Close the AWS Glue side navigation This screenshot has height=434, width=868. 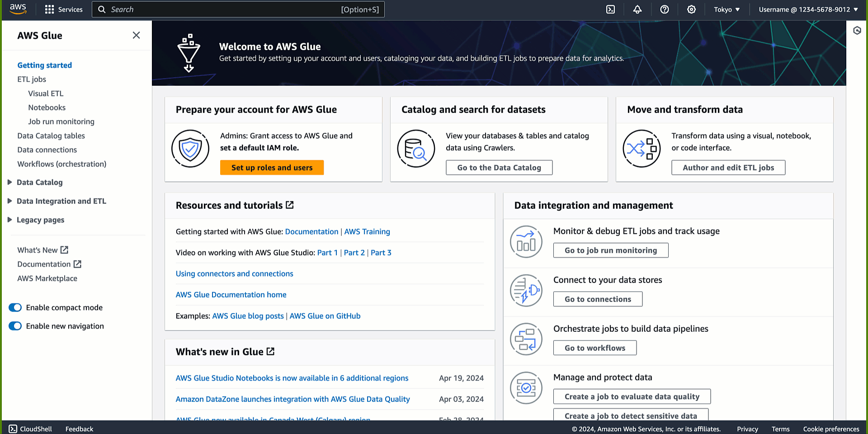(x=136, y=35)
